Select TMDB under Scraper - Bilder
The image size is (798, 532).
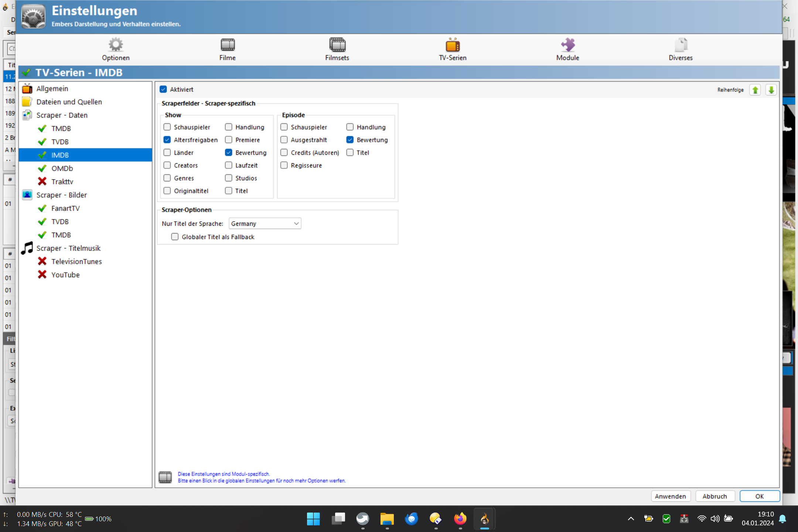tap(61, 235)
